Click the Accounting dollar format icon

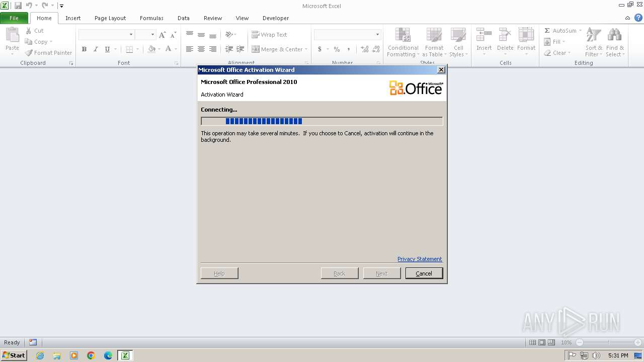[319, 49]
